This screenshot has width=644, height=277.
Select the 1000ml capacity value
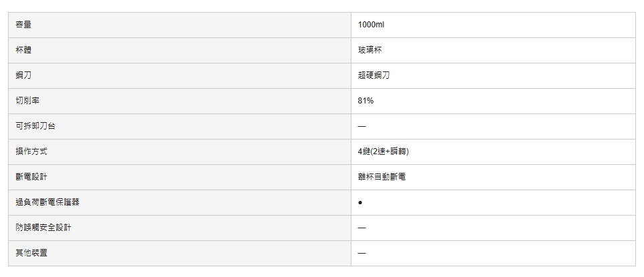pos(371,25)
